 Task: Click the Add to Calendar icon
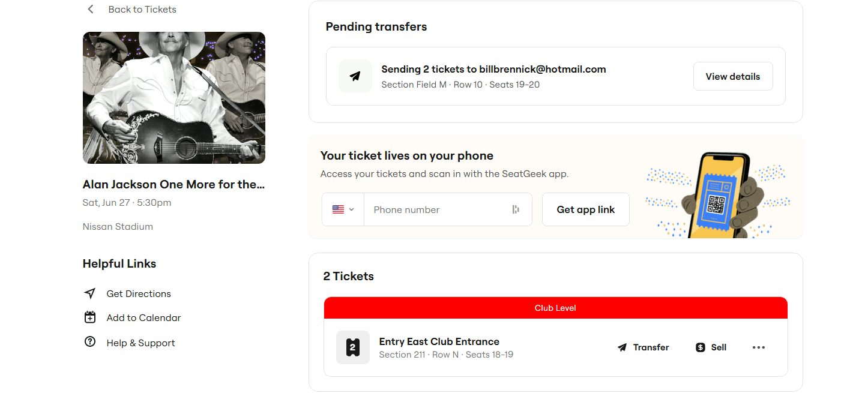pyautogui.click(x=90, y=317)
